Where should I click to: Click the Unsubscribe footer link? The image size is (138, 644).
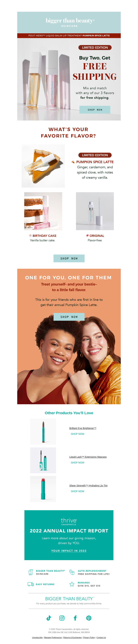[37, 637]
